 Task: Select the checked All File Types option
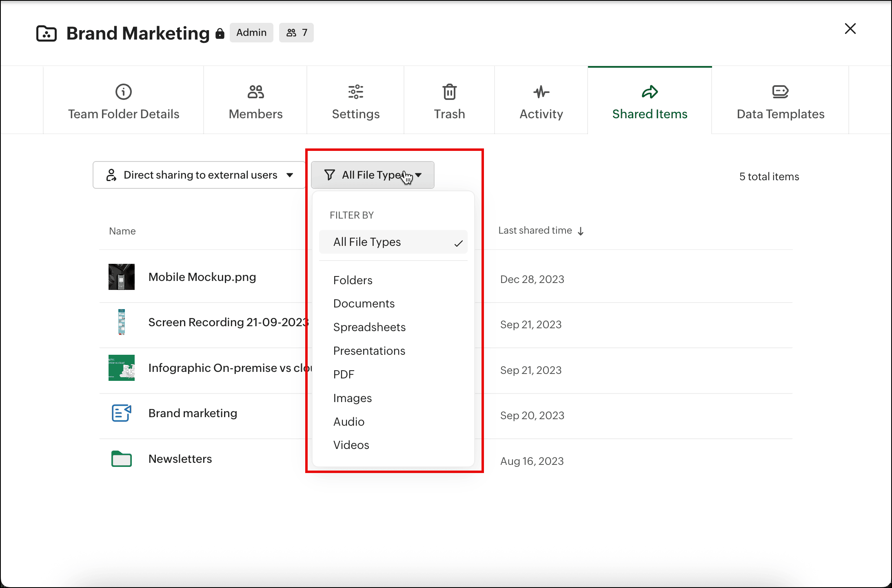click(393, 242)
